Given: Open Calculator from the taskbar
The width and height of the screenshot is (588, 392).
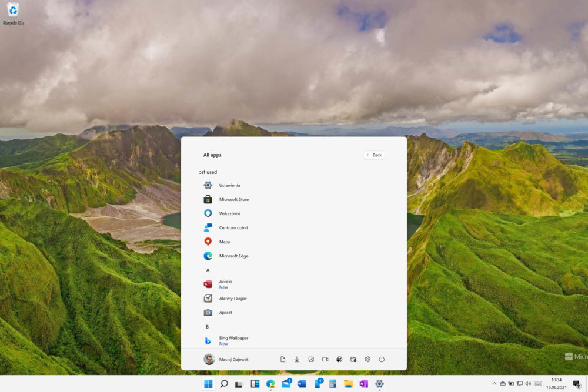Looking at the screenshot, I should pos(333,384).
